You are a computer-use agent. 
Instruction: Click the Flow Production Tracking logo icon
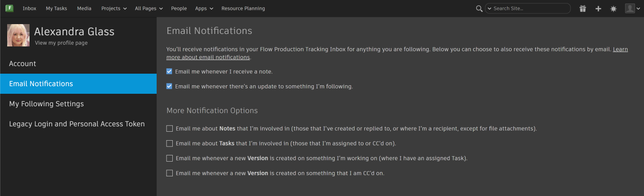click(x=9, y=8)
